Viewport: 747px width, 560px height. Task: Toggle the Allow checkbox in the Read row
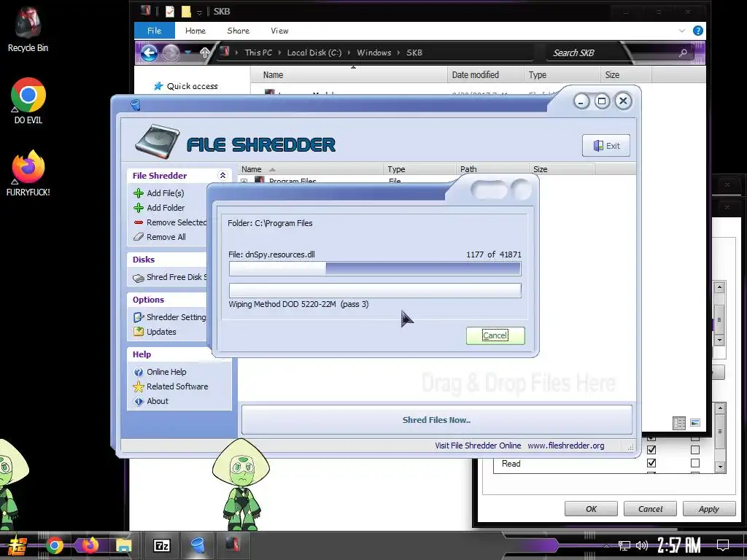651,463
